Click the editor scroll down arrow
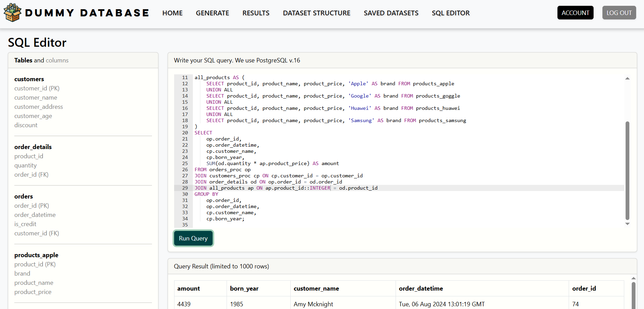The image size is (644, 309). [x=627, y=224]
